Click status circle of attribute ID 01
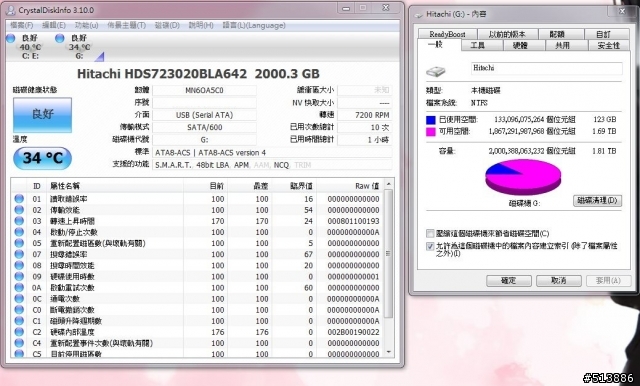Image resolution: width=640 pixels, height=386 pixels. [19, 199]
